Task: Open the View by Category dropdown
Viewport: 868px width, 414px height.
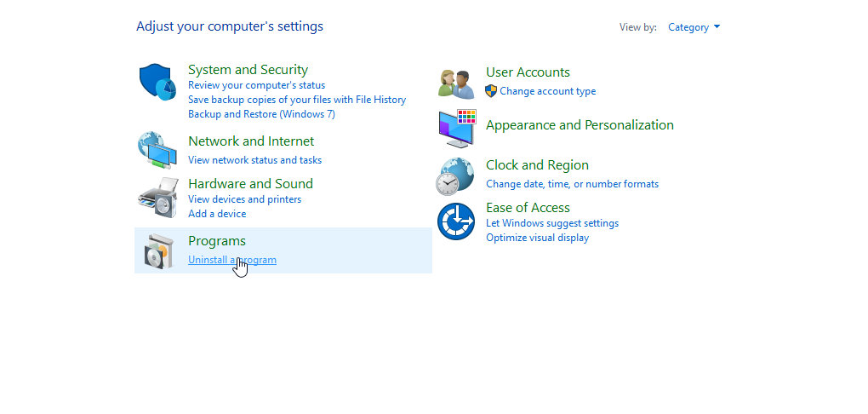Action: pyautogui.click(x=694, y=27)
